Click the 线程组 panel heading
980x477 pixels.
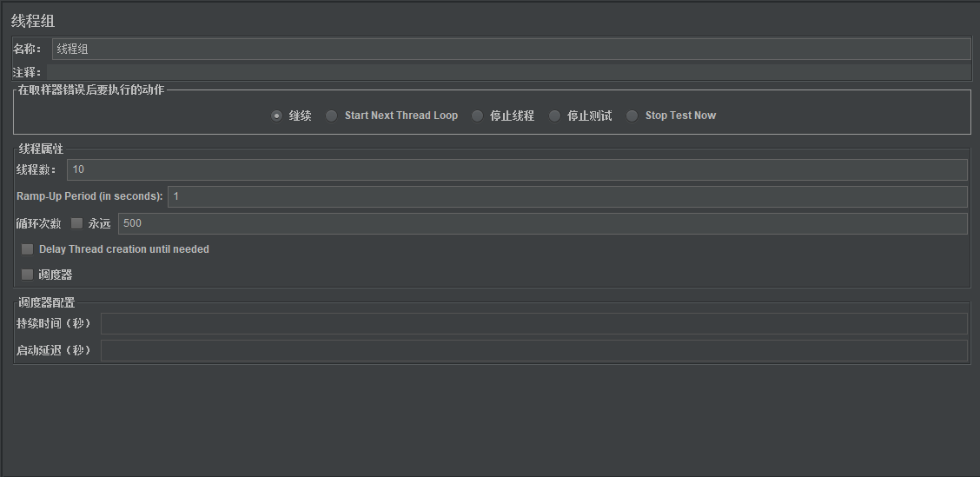pos(33,21)
